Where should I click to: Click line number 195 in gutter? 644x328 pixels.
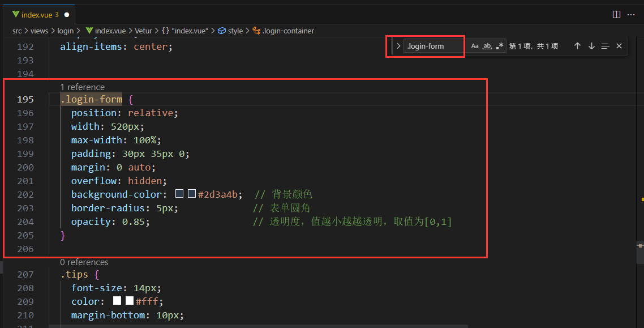coord(25,100)
